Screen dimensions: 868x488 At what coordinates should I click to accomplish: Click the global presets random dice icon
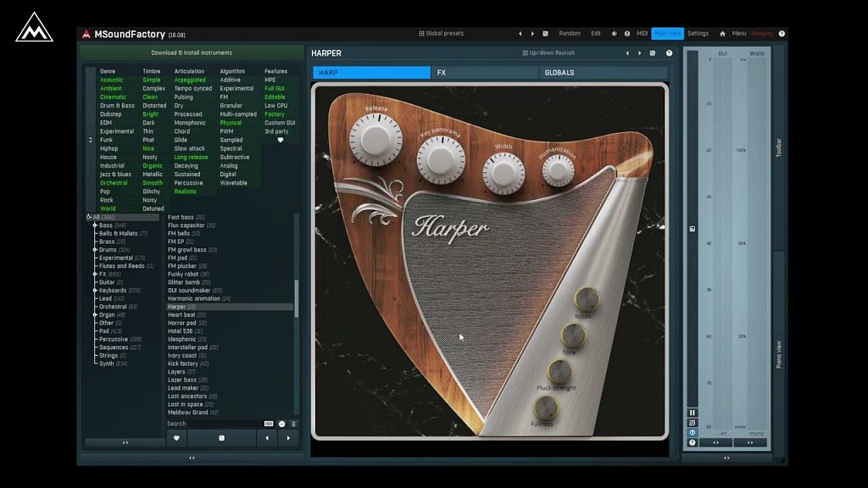(x=544, y=34)
